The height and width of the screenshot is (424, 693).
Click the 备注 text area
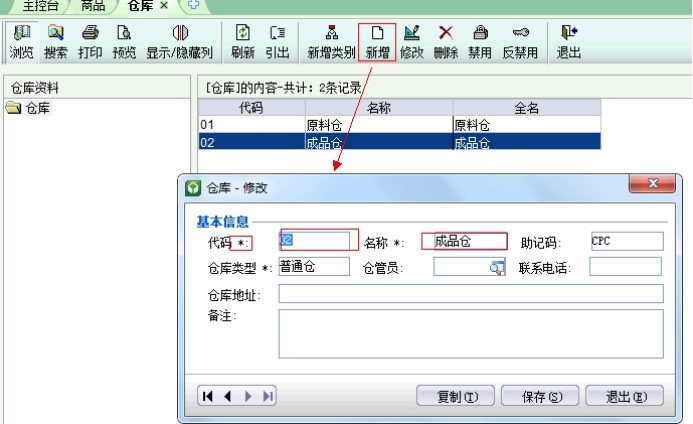[471, 334]
